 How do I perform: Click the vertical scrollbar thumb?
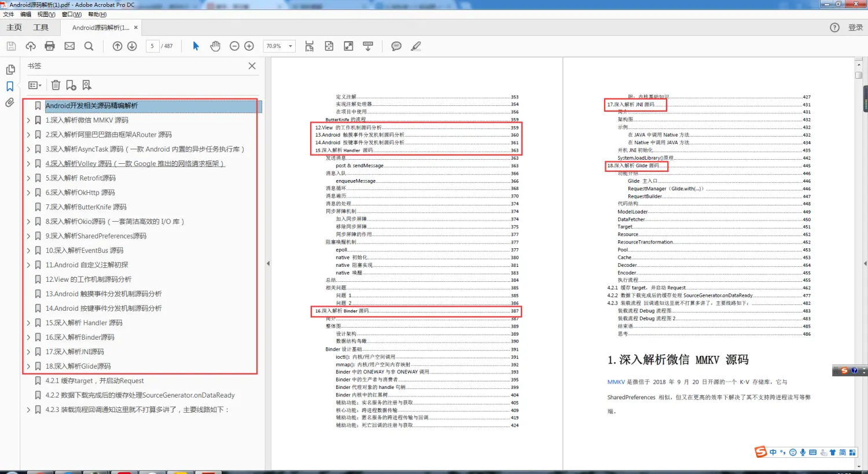(859, 75)
